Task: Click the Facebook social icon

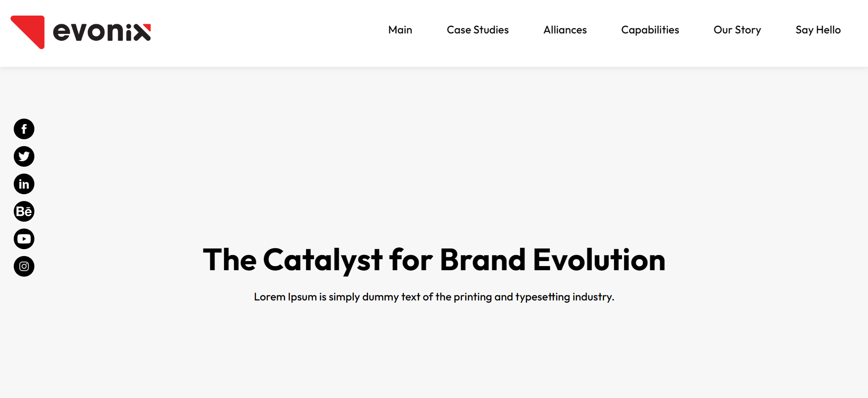Action: coord(24,129)
